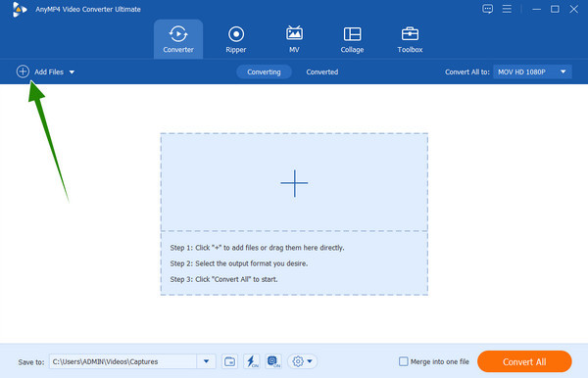This screenshot has width=588, height=378.
Task: Expand the arrow next to gear settings
Action: [x=310, y=361]
